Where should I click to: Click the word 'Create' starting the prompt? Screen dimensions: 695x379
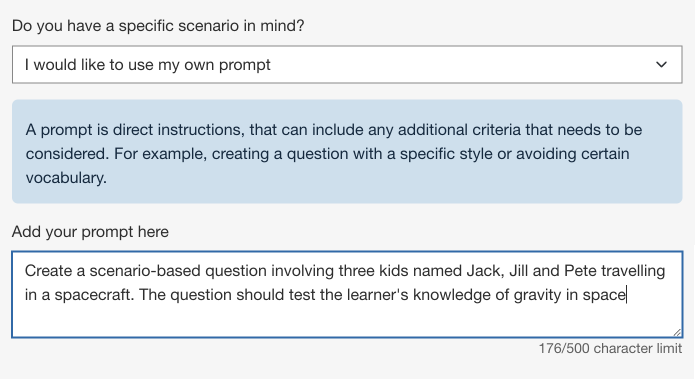click(x=48, y=270)
